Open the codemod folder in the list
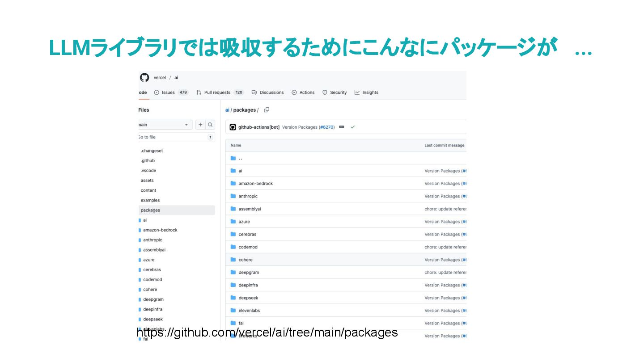The width and height of the screenshot is (644, 362). [x=248, y=247]
